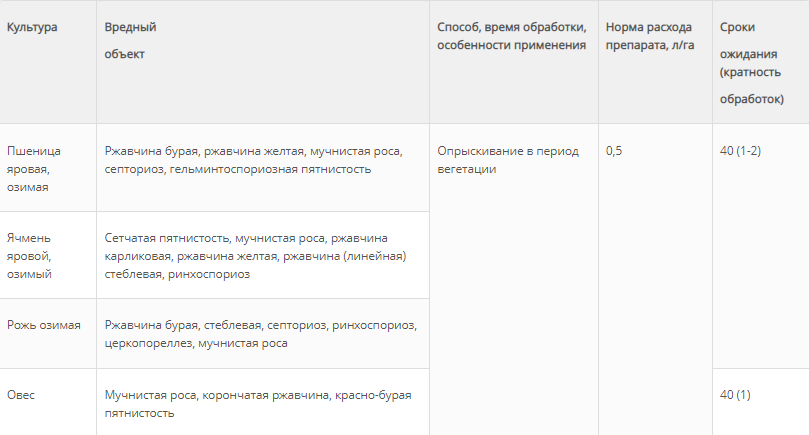Screen dimensions: 809x435
Task: Select the wheat row's diseases cell
Action: [x=253, y=160]
